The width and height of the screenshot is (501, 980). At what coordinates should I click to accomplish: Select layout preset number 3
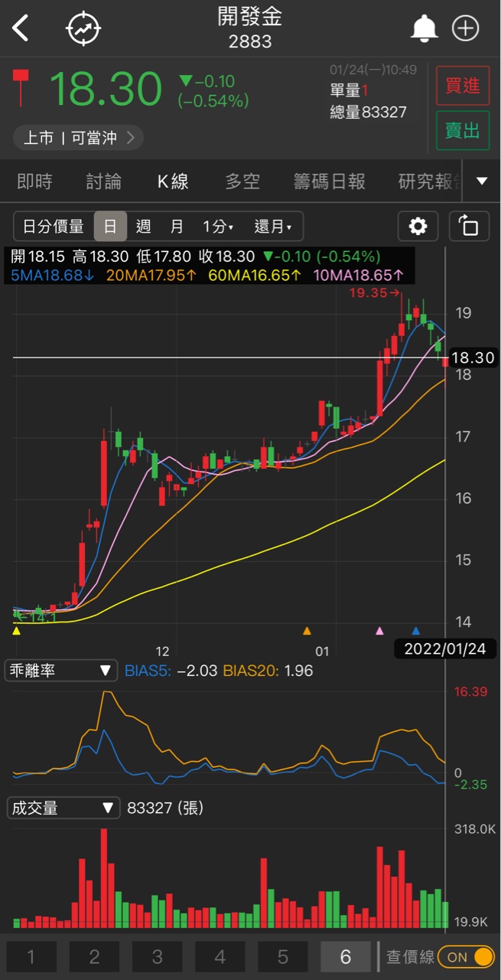click(x=157, y=957)
